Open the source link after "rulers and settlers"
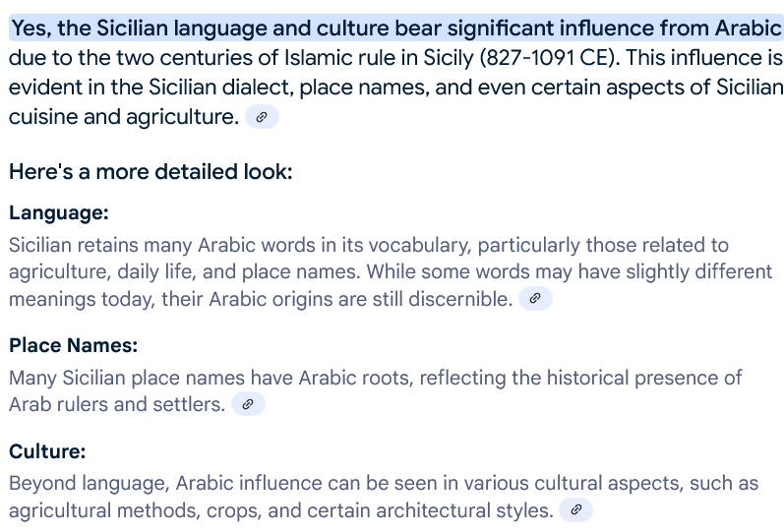Image resolution: width=784 pixels, height=532 pixels. pos(248,404)
